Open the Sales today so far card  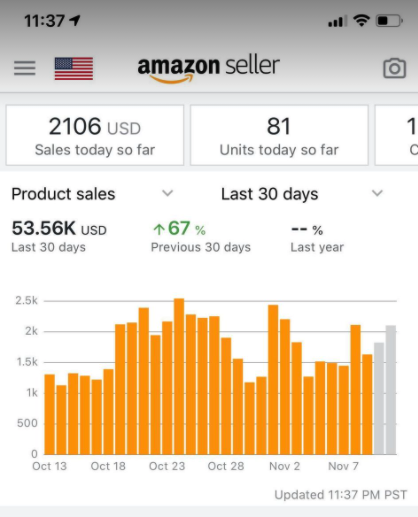pyautogui.click(x=95, y=135)
